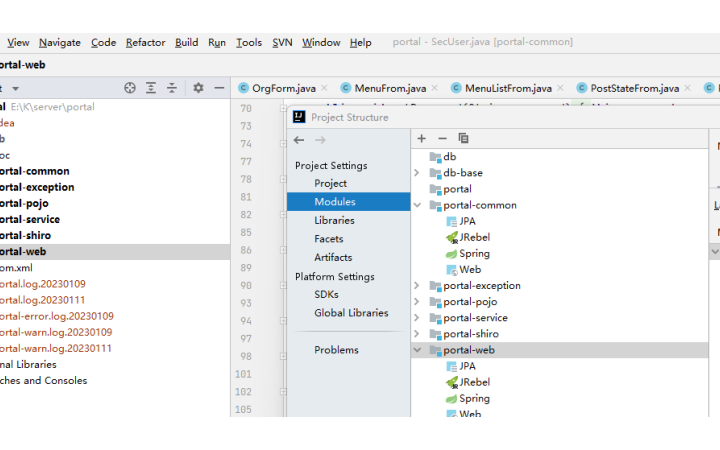Select Libraries under Project Settings

334,220
